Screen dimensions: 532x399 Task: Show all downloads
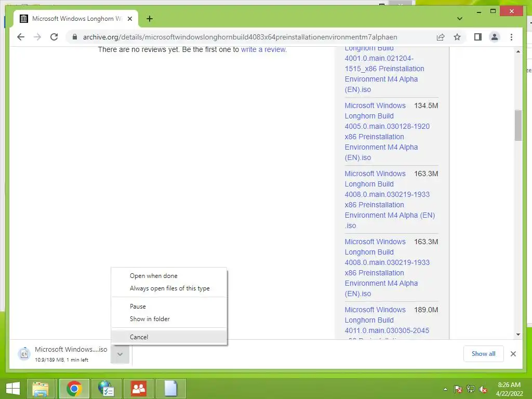483,354
